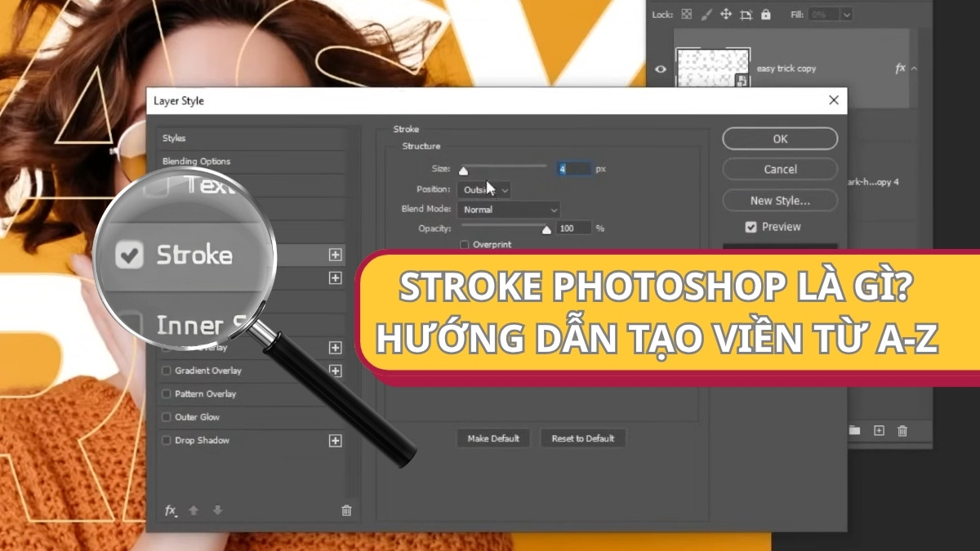Select the Drop Shadow row label

point(203,441)
